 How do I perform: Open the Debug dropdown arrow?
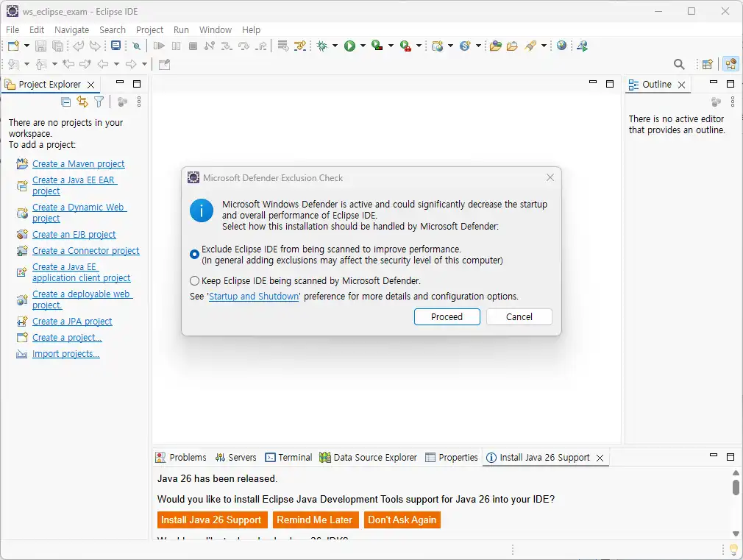335,46
